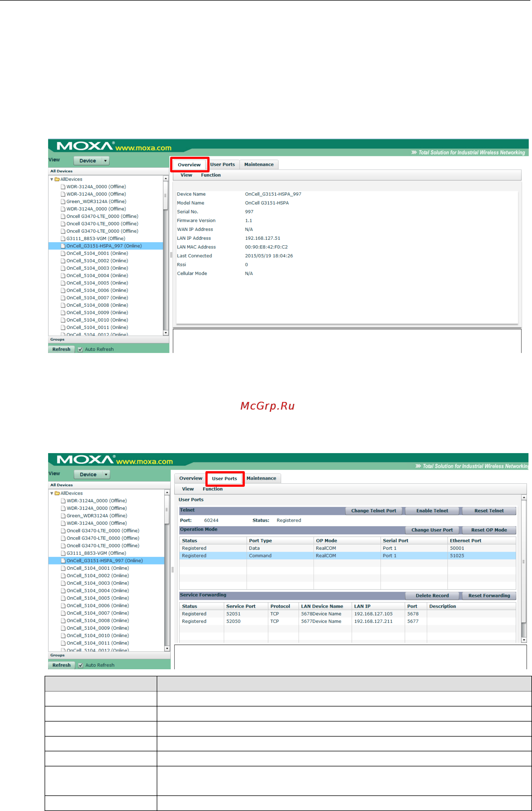This screenshot has width=532, height=811.
Task: Click file icon beside OnCell_5104_0008 in lower screenshot
Action: tap(63, 621)
